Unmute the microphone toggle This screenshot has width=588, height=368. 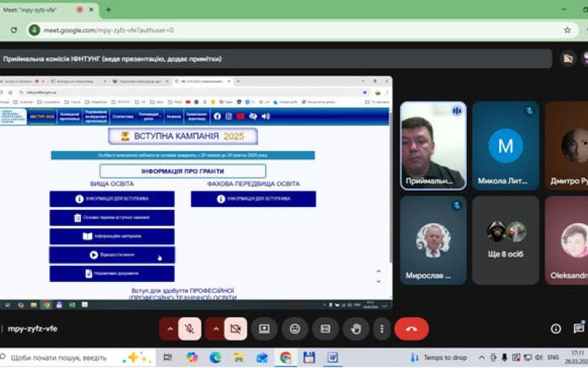190,328
